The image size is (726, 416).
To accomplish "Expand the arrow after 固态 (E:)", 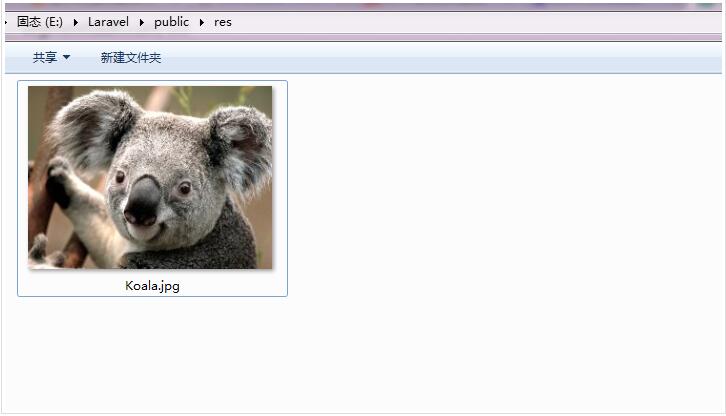I will (x=75, y=22).
